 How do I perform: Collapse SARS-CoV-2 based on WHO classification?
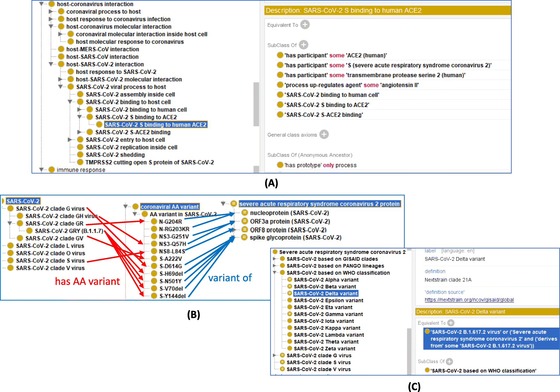275,273
